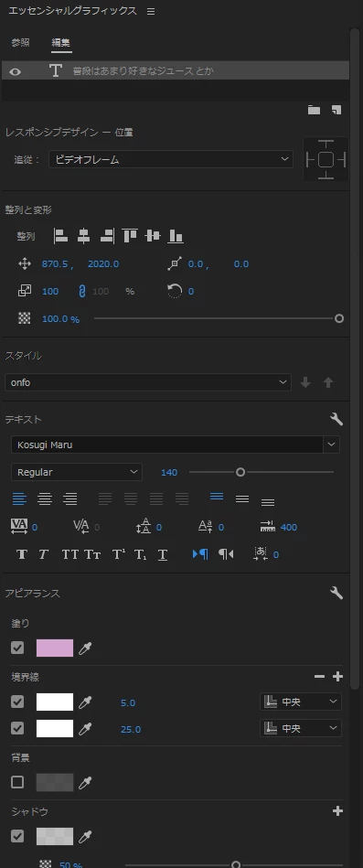363x868 pixels.
Task: Click the underline text style icon
Action: (162, 554)
